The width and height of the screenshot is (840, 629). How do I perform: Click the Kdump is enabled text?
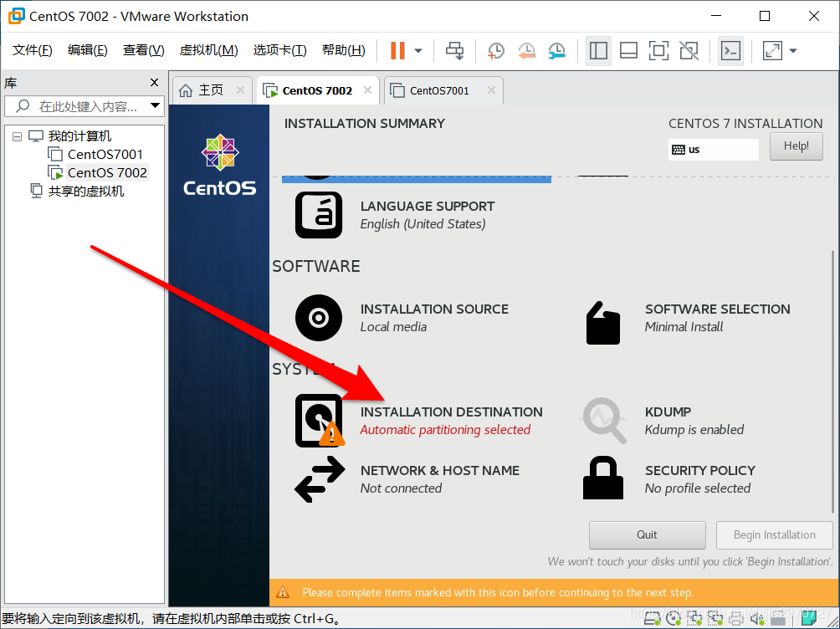coord(694,430)
